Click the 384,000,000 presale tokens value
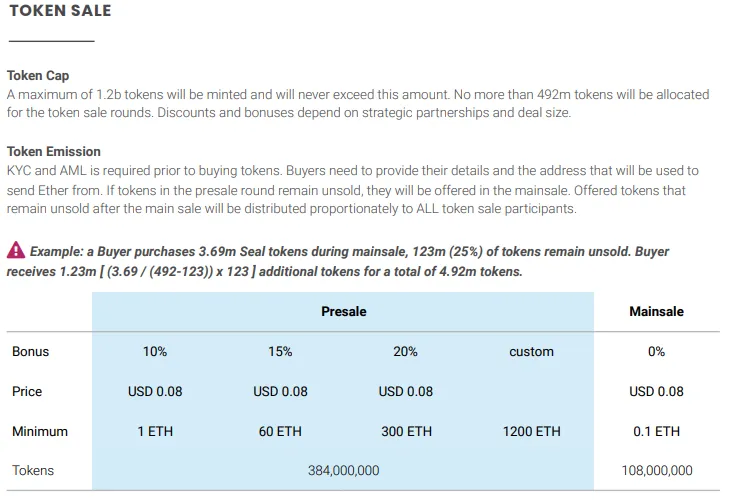This screenshot has width=731, height=504. [x=344, y=470]
